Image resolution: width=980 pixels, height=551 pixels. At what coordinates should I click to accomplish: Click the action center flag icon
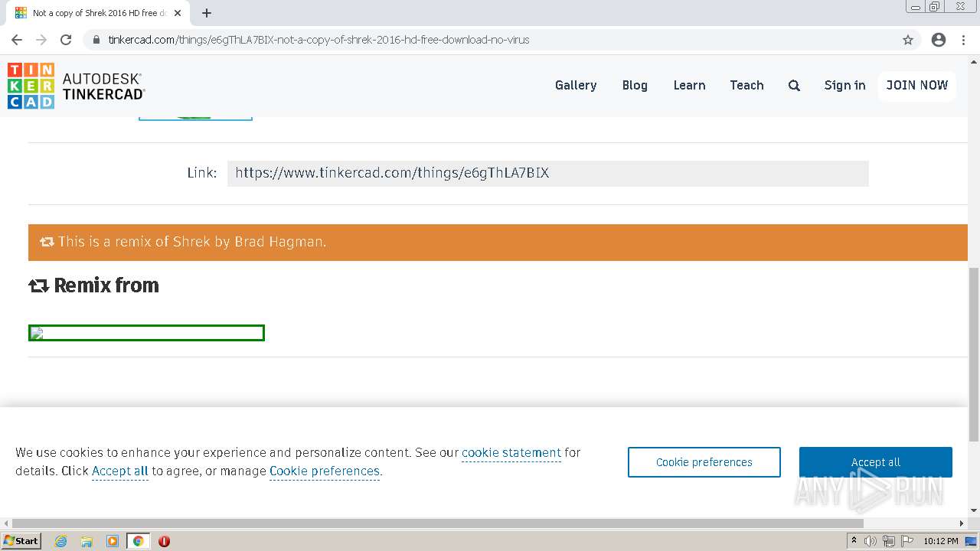(906, 541)
